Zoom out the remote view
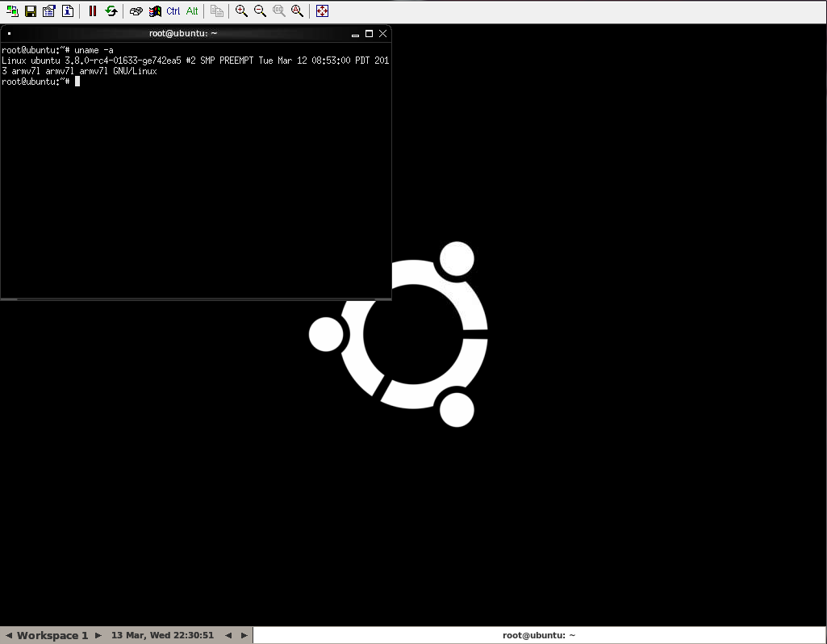The width and height of the screenshot is (827, 644). pos(260,11)
